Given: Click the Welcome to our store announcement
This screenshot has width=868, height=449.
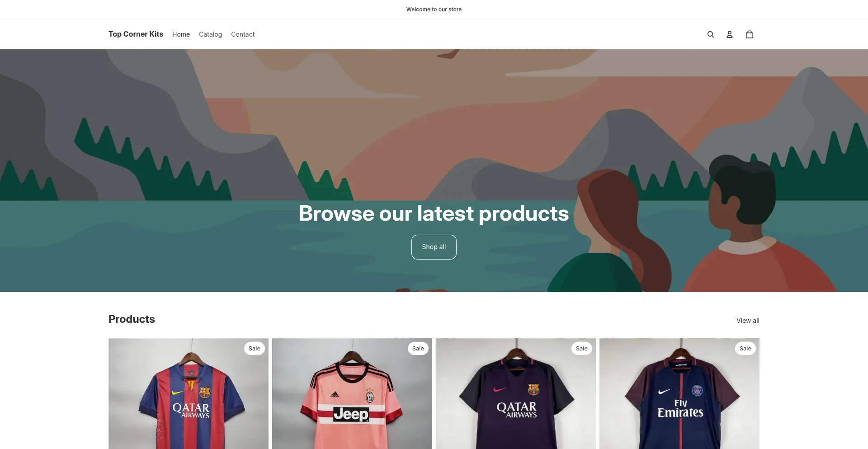Looking at the screenshot, I should [x=434, y=9].
